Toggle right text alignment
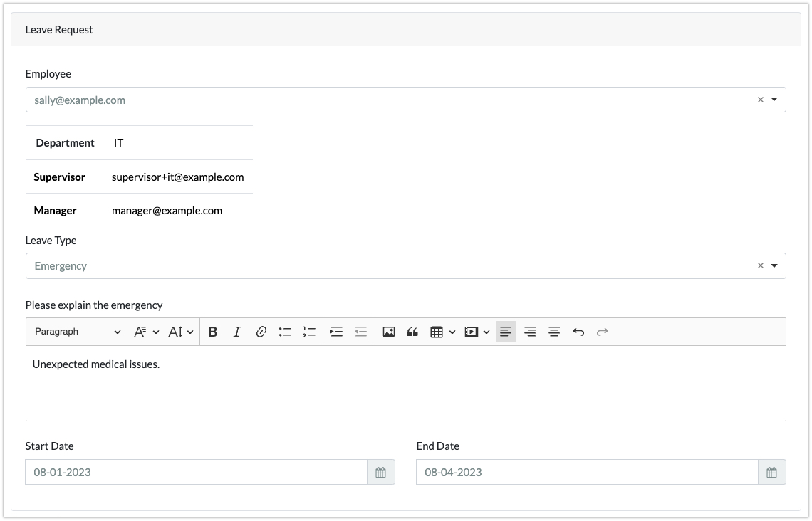This screenshot has height=521, width=812. [530, 332]
